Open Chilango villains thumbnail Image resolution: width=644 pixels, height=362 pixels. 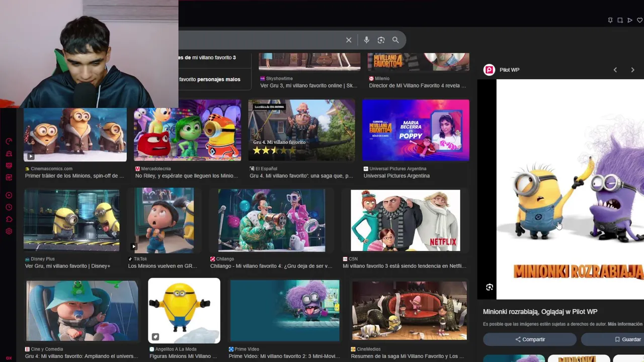(x=272, y=220)
